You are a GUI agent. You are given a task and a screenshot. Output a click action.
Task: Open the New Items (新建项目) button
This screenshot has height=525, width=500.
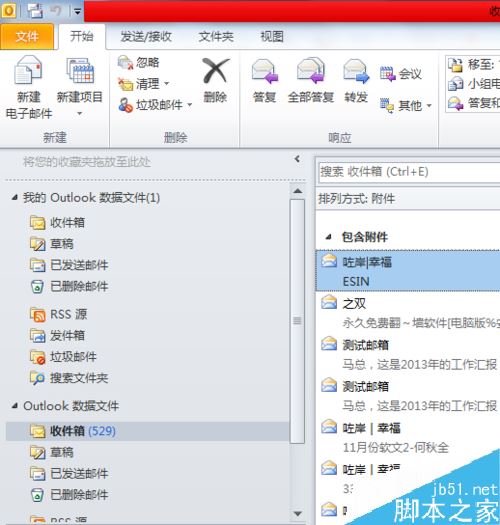79,87
